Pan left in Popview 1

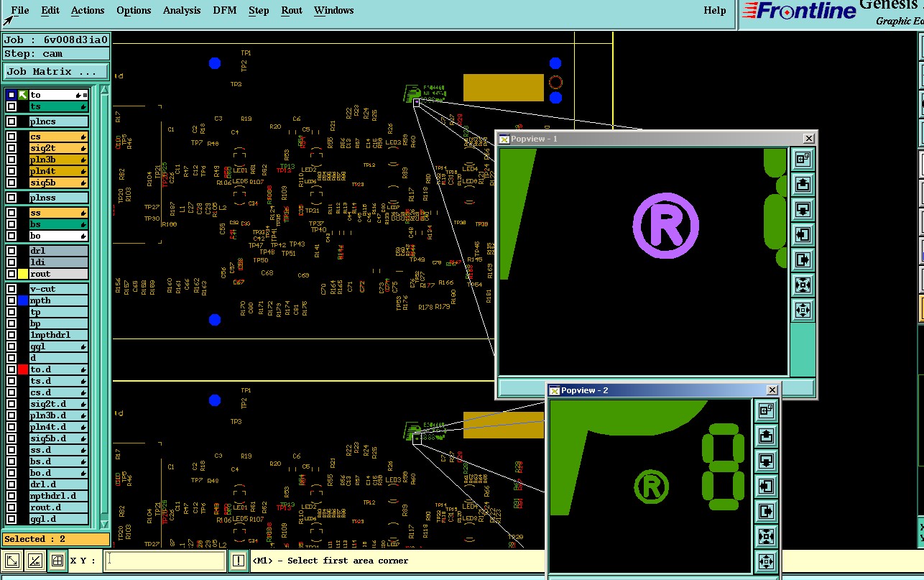coord(803,235)
